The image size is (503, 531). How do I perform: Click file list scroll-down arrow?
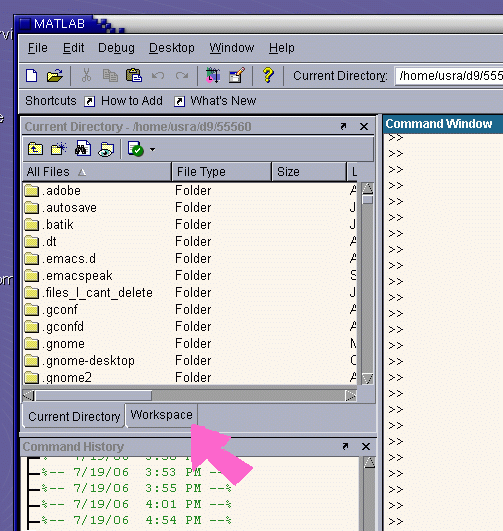368,378
